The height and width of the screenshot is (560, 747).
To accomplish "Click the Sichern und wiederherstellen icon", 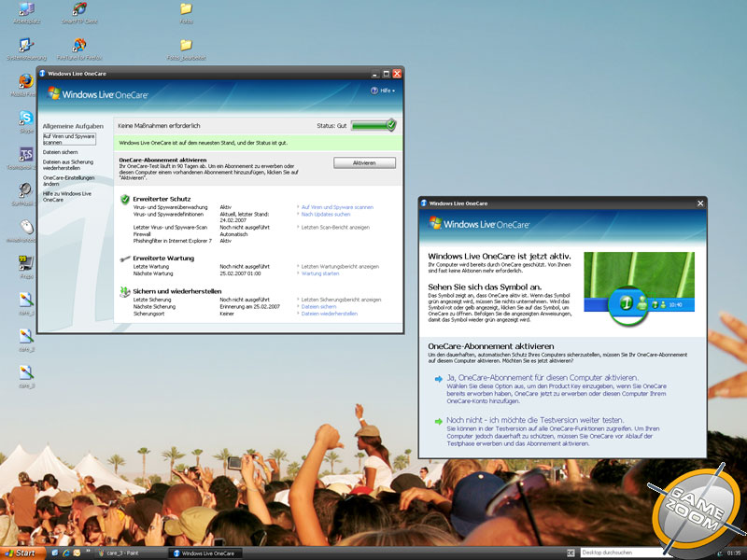I will tap(125, 292).
